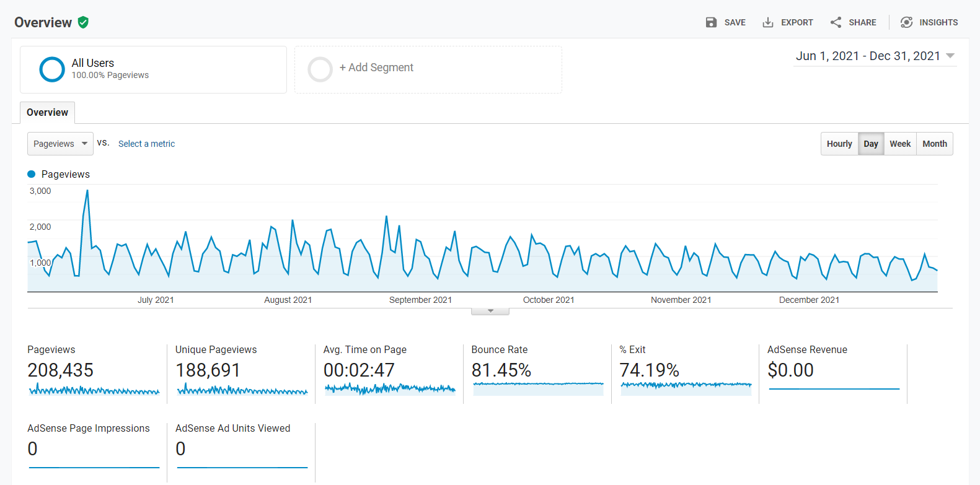The width and height of the screenshot is (980, 485).
Task: Click the Add Segment gray circle icon
Action: pos(320,69)
